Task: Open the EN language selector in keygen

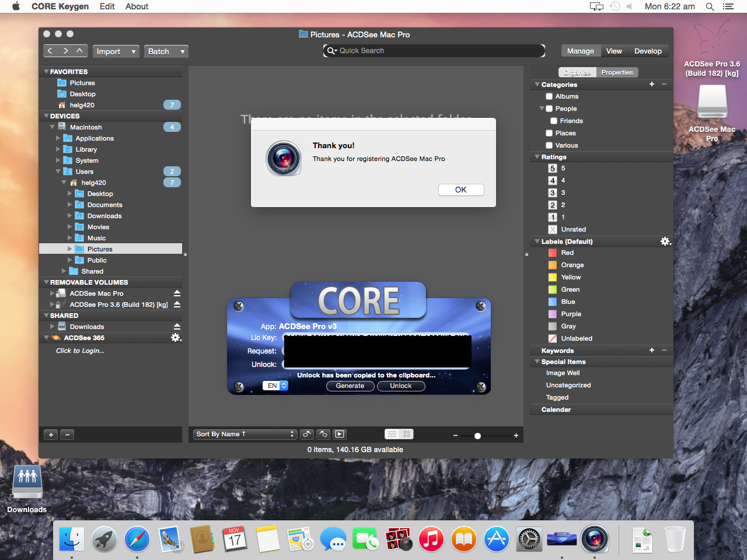Action: (x=275, y=386)
